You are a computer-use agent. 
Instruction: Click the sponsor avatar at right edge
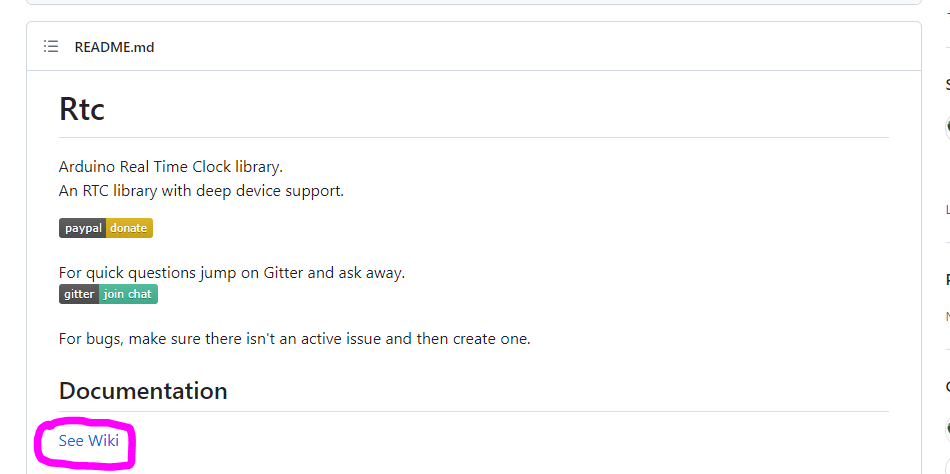tap(947, 127)
